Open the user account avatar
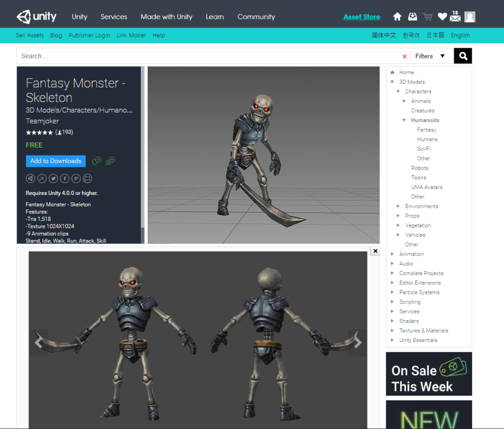Screen dimensions: 504x429 (x=470, y=17)
